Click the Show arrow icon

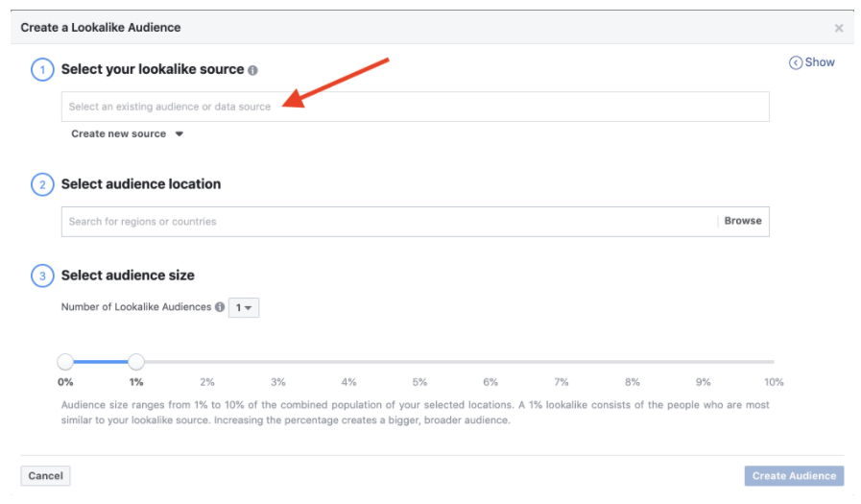point(796,62)
